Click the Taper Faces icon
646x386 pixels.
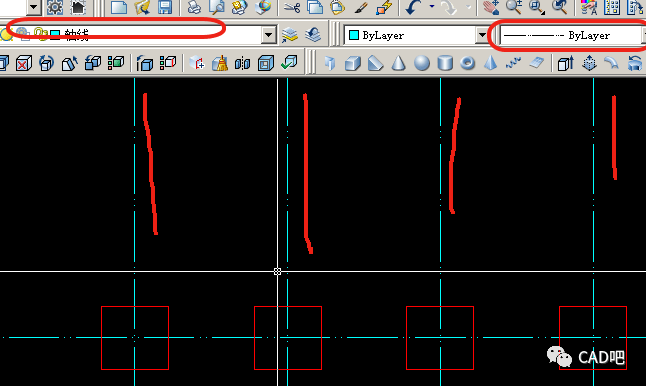coord(69,63)
